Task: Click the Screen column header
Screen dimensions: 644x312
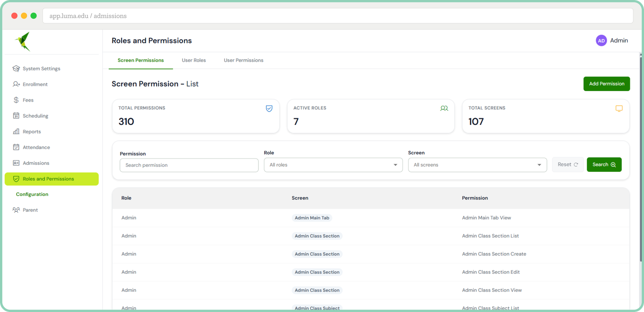Action: point(300,198)
